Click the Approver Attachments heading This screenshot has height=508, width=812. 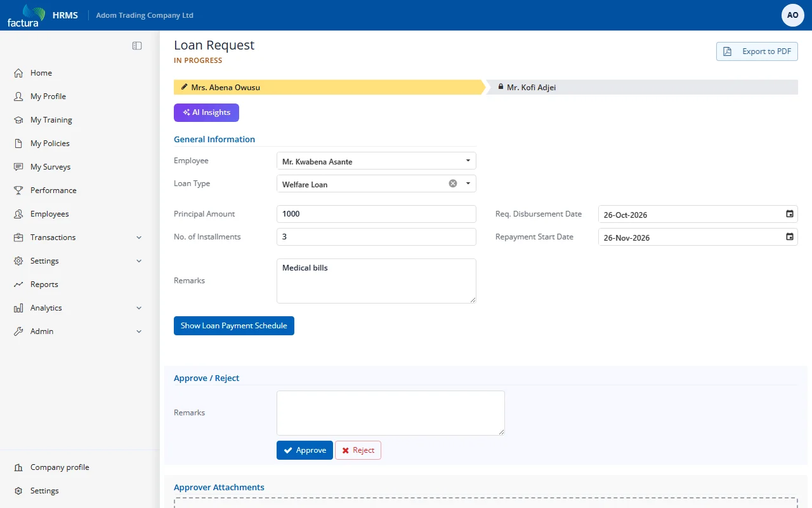point(219,487)
